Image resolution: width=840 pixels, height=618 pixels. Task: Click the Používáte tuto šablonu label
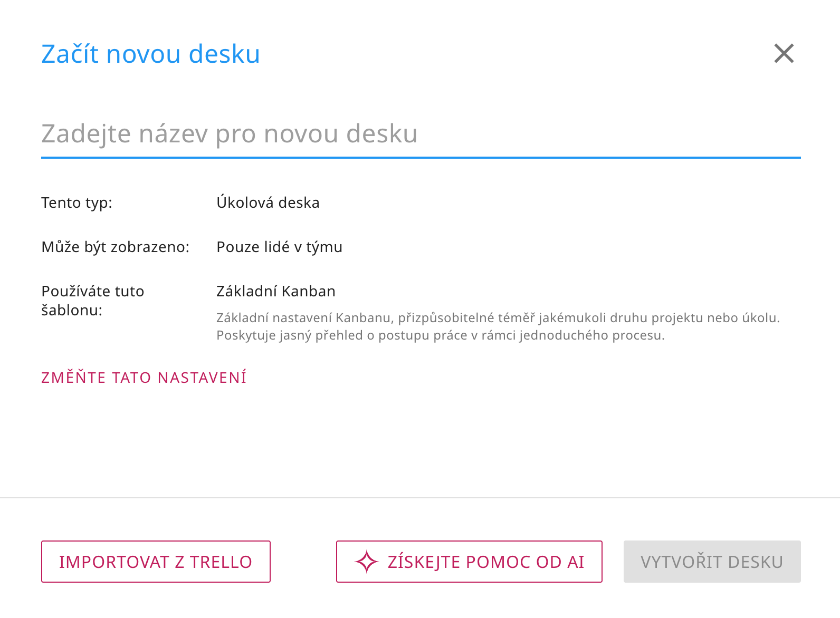92,301
